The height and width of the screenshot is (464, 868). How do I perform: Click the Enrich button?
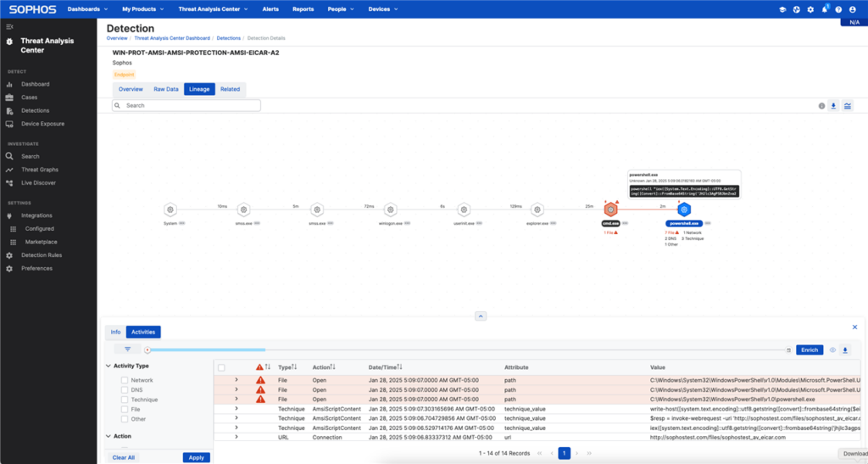click(810, 349)
